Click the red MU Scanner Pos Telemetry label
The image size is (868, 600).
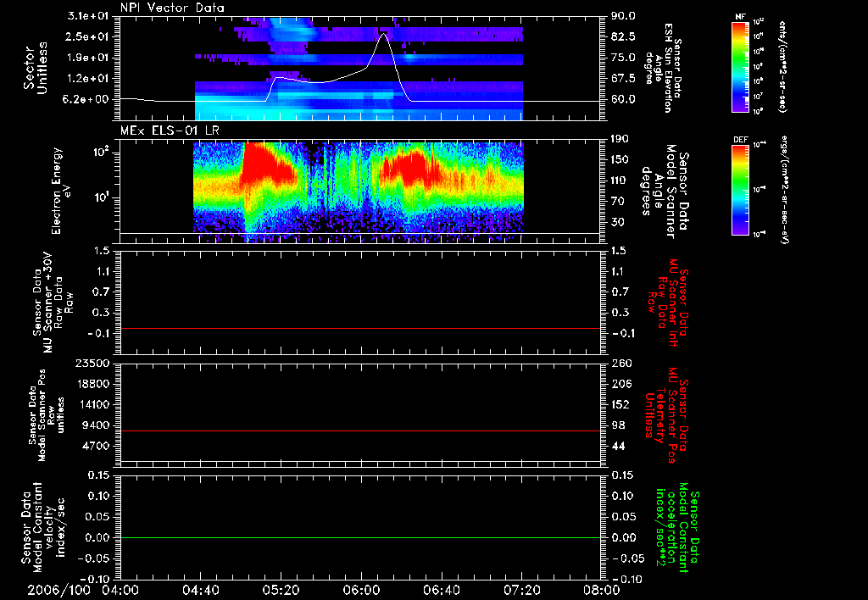point(668,415)
